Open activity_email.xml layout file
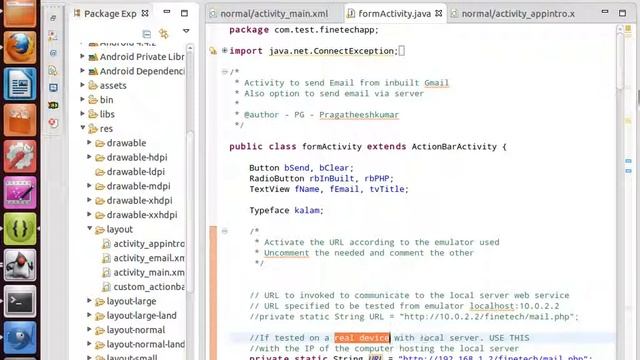This screenshot has width=640, height=360. [149, 258]
